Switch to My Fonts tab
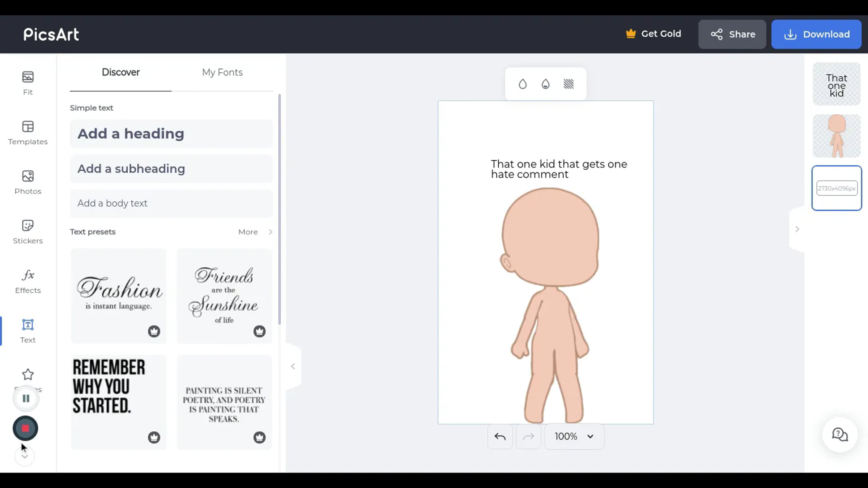868x488 pixels. pyautogui.click(x=222, y=72)
